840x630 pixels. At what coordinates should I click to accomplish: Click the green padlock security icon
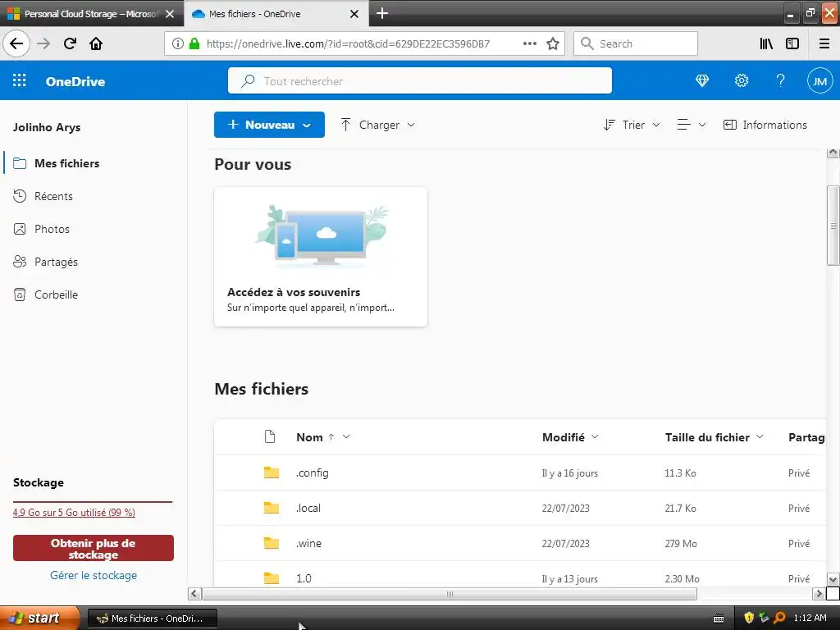pos(194,43)
